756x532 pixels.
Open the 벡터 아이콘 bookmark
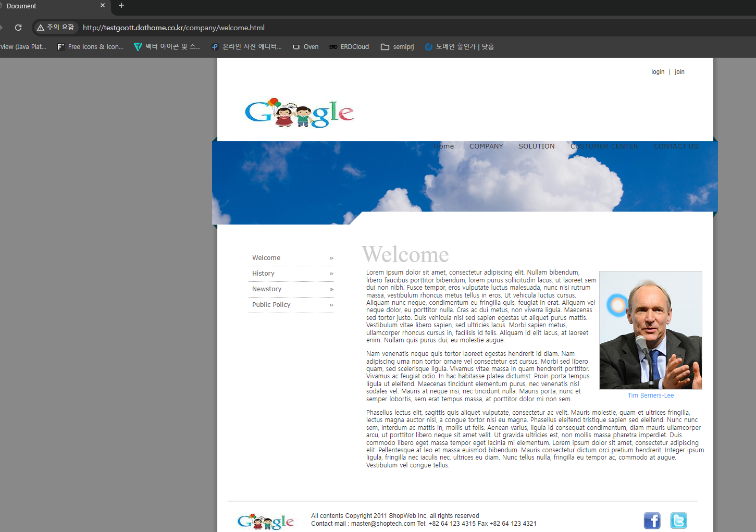167,47
